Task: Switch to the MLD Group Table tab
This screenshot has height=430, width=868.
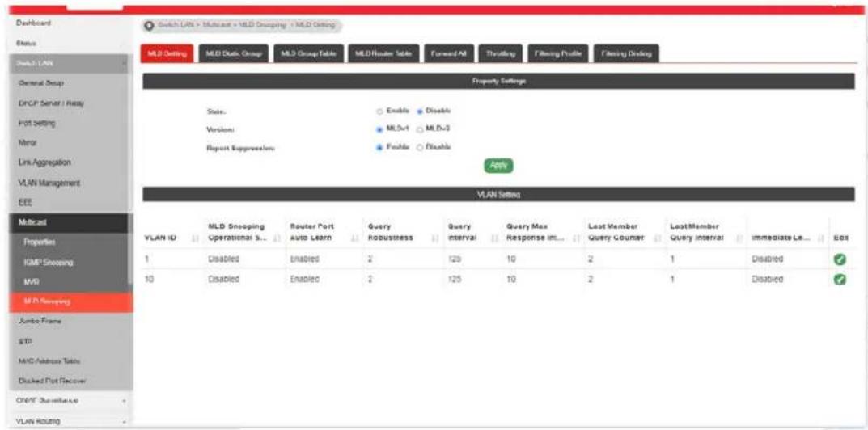Action: tap(309, 53)
